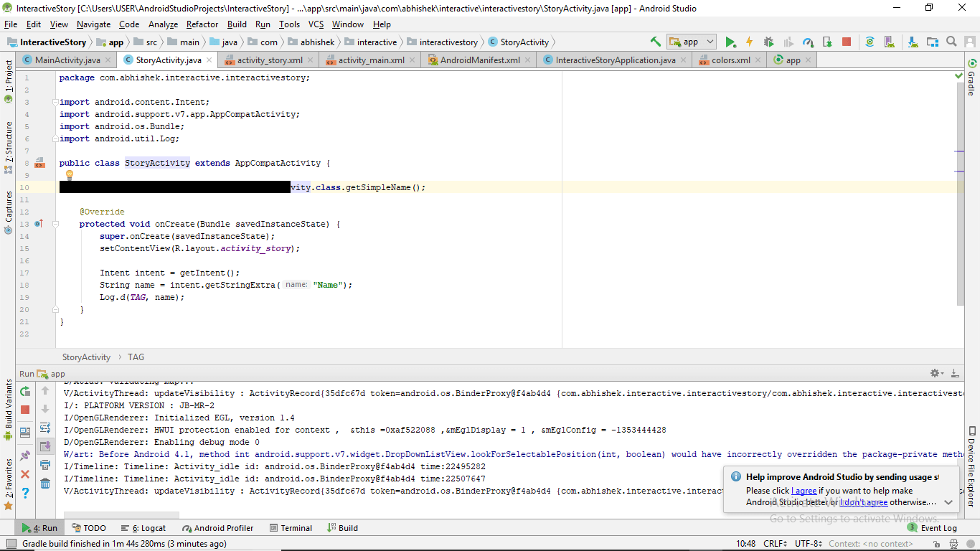Switch to AndroidManifest.xml tab

[x=480, y=60]
